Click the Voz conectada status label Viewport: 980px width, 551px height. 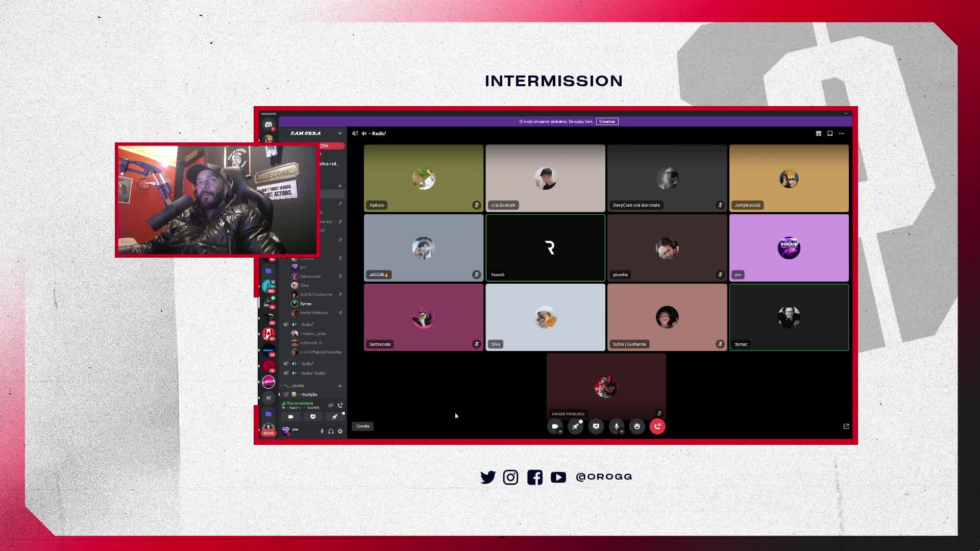click(x=300, y=404)
